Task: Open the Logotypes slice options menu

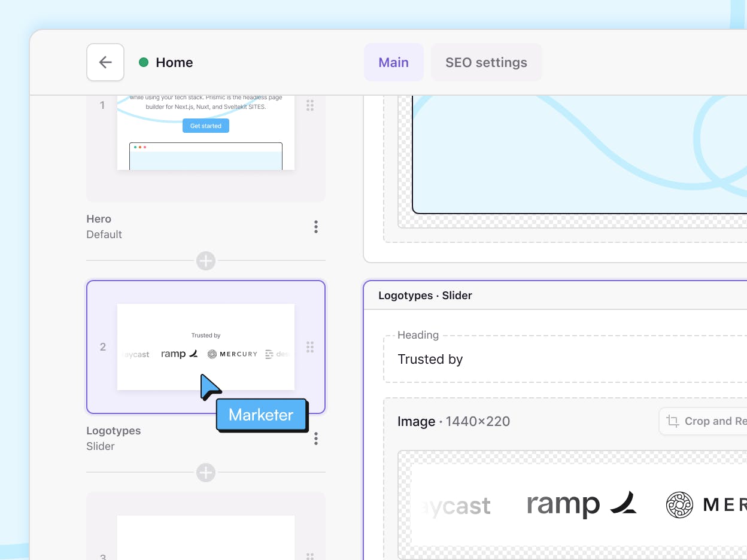Action: click(x=316, y=439)
